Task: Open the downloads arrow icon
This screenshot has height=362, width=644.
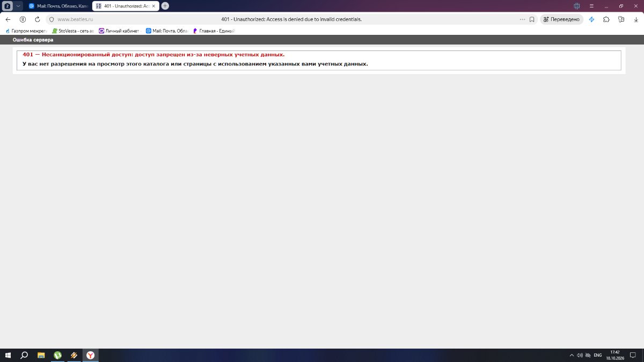Action: click(x=636, y=19)
